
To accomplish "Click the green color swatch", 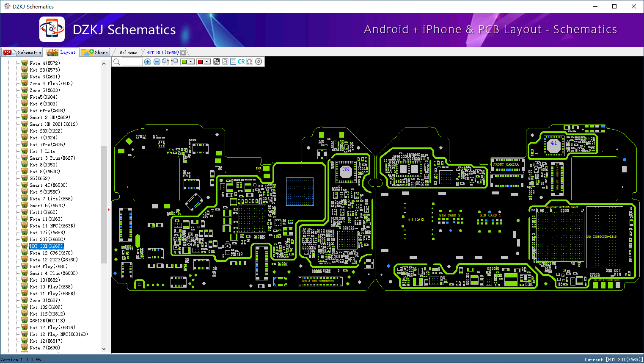I will (184, 62).
